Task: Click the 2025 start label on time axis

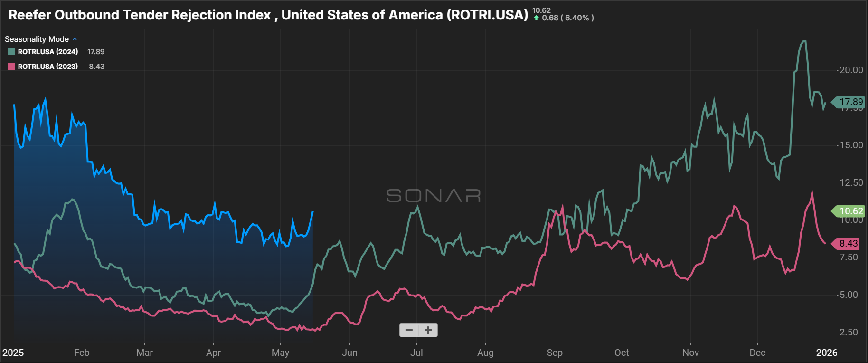Action: (13, 353)
